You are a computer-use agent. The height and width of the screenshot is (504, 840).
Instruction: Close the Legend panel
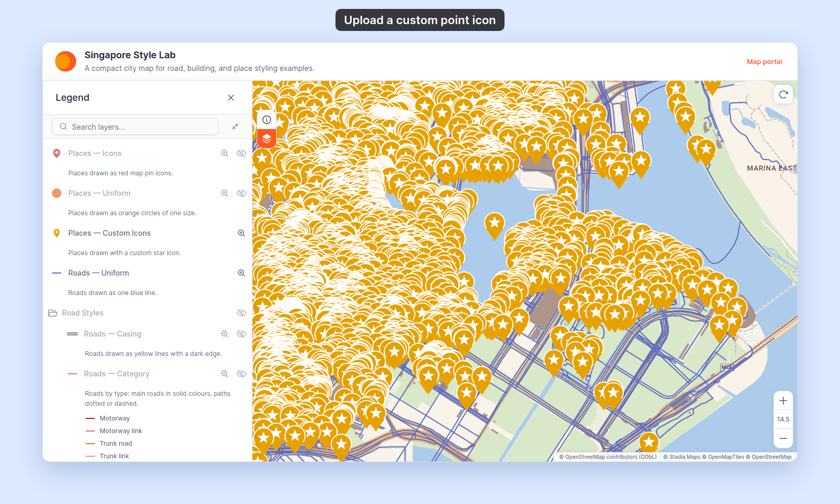(231, 98)
